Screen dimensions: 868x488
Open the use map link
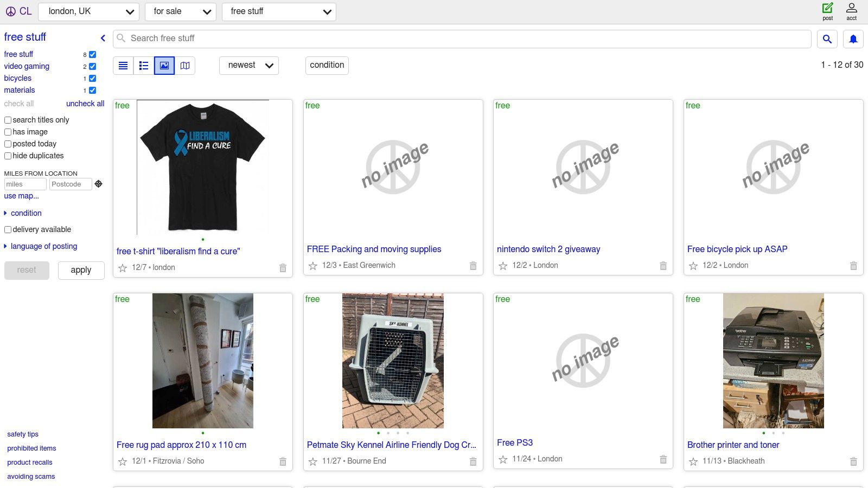(22, 196)
